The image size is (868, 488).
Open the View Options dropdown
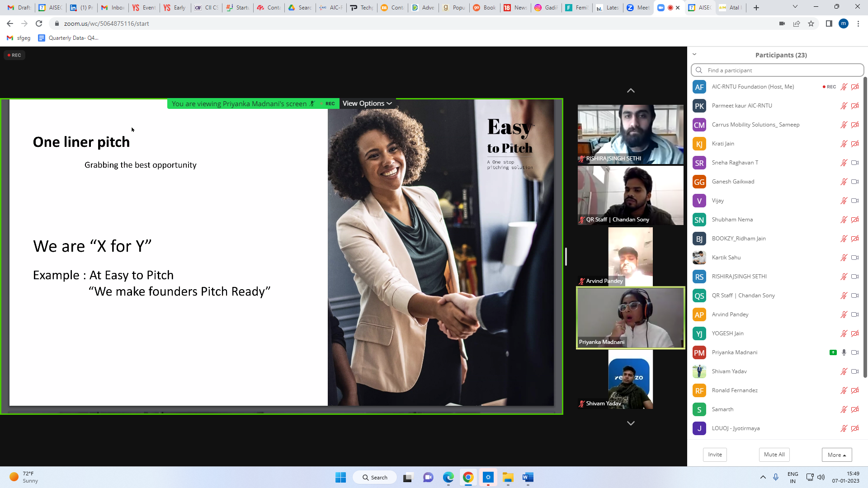367,103
